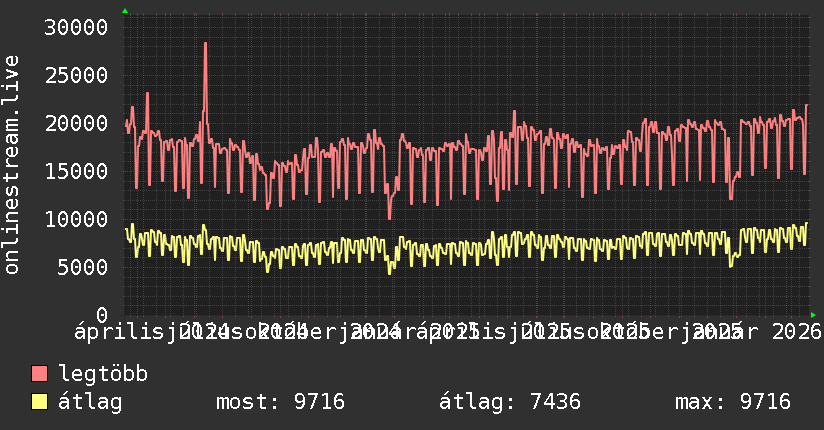Click the 15000 y-axis label
The width and height of the screenshot is (824, 430).
[x=76, y=171]
